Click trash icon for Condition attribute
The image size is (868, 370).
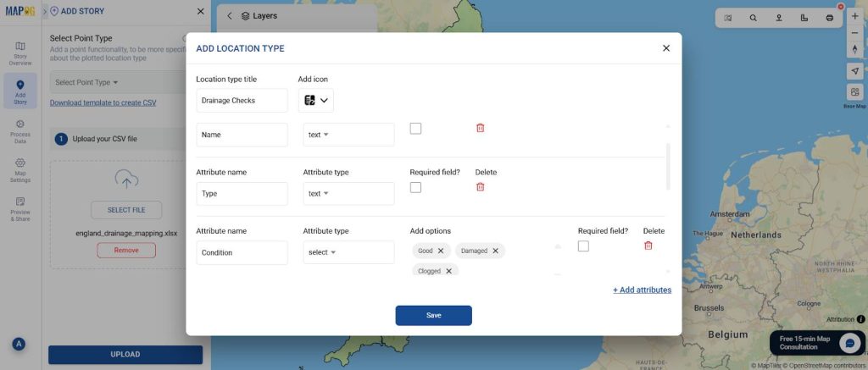click(x=648, y=246)
